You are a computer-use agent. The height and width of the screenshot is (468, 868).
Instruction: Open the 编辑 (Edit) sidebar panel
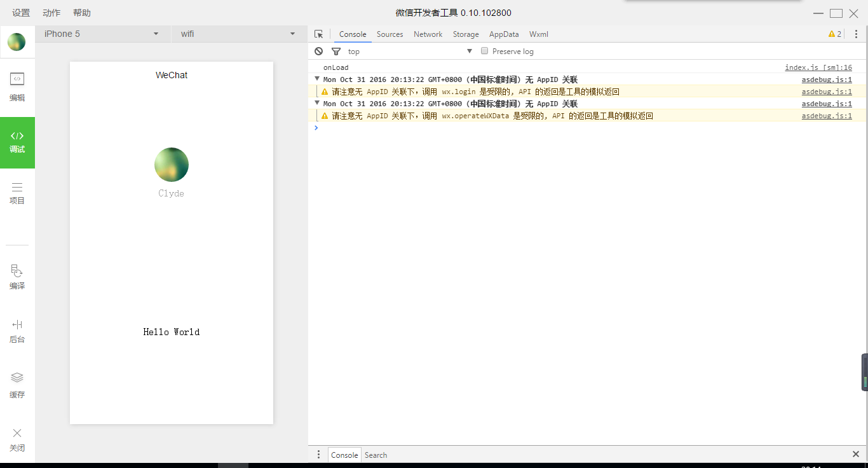17,88
